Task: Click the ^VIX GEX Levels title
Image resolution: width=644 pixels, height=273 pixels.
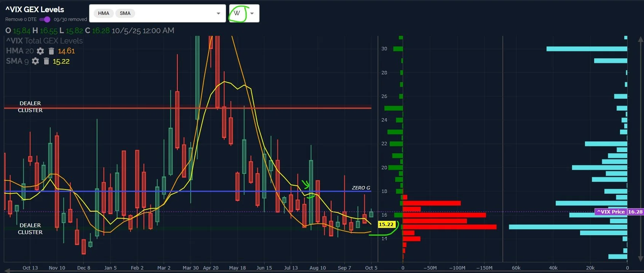Action: tap(35, 10)
